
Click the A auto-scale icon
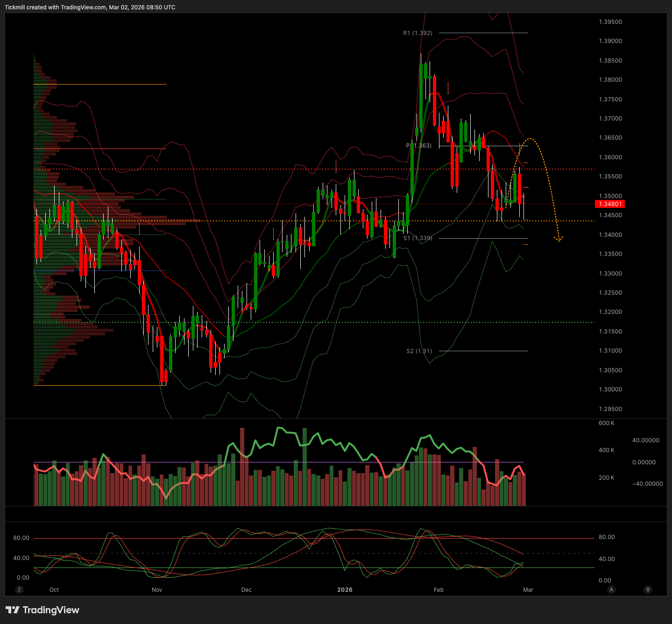(x=611, y=589)
